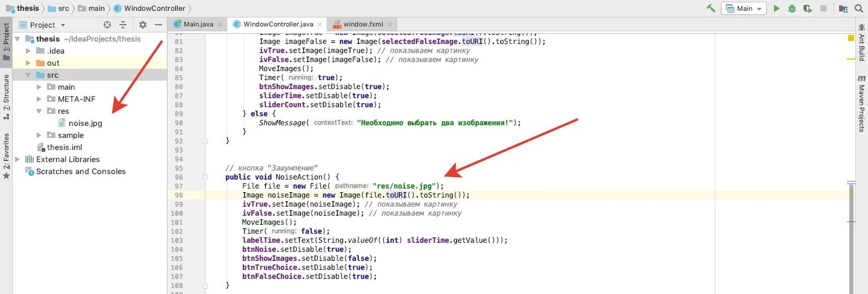The height and width of the screenshot is (294, 868).
Task: Run with Coverage shield icon
Action: [x=808, y=8]
